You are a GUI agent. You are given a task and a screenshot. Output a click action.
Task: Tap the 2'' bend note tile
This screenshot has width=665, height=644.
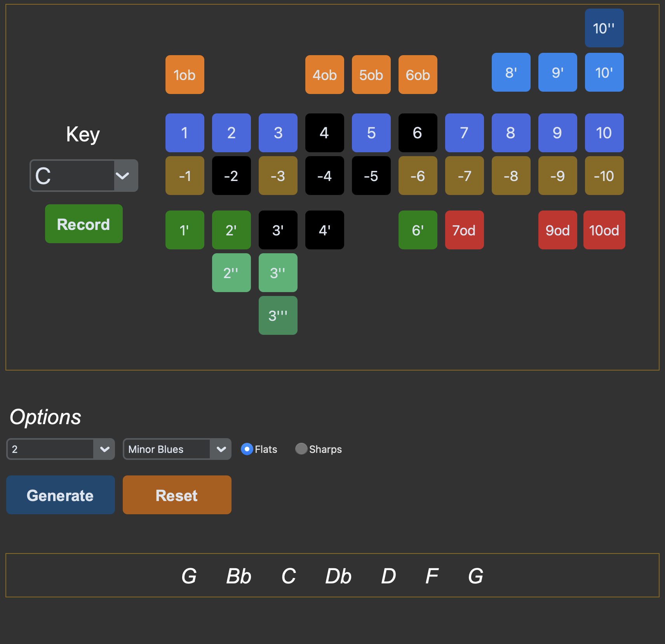coord(232,273)
